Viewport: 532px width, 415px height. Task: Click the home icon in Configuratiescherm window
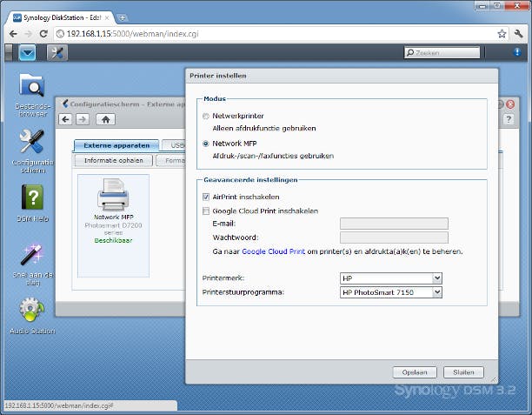pyautogui.click(x=105, y=119)
